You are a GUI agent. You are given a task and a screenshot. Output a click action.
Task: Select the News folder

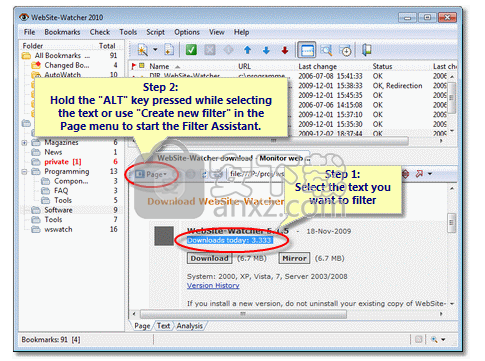(x=53, y=152)
